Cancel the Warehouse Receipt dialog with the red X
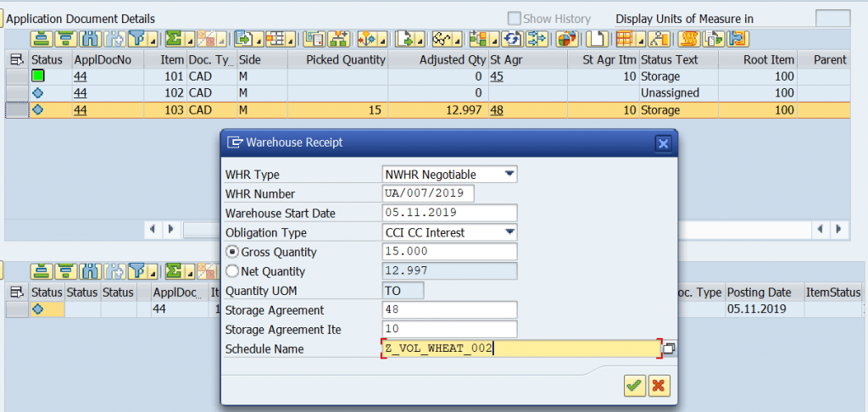868x412 pixels. tap(658, 386)
